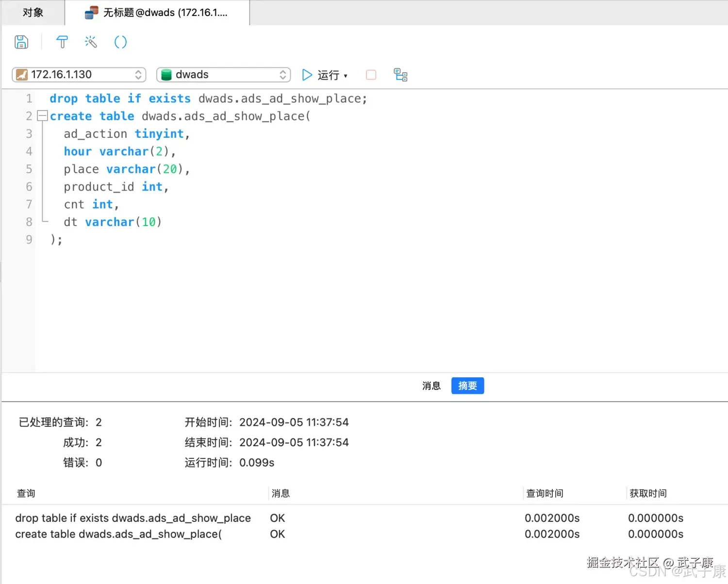
Task: Click the 运行 button to execute
Action: (x=329, y=75)
